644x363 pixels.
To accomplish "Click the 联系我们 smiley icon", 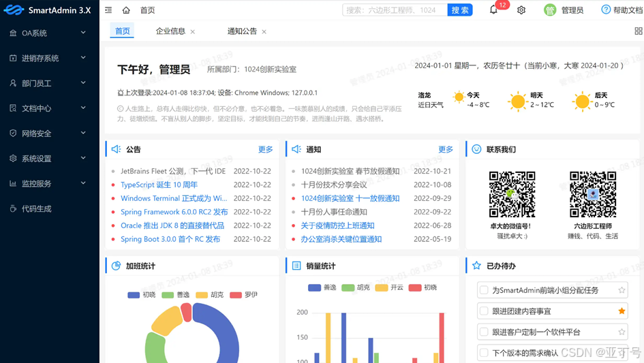I will pyautogui.click(x=476, y=149).
